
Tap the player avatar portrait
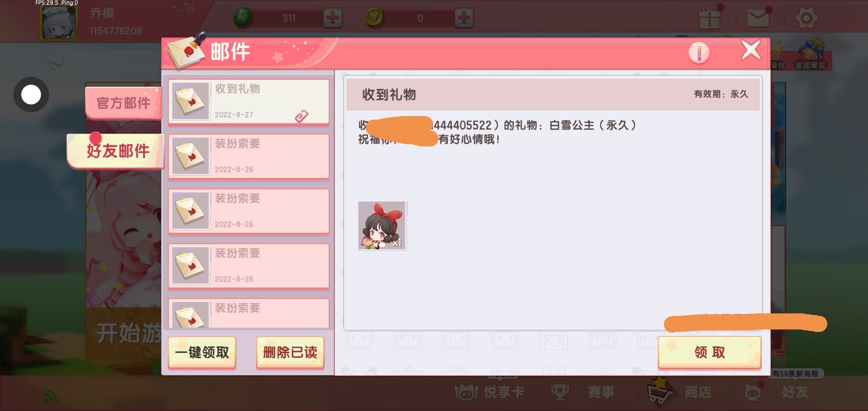point(59,23)
